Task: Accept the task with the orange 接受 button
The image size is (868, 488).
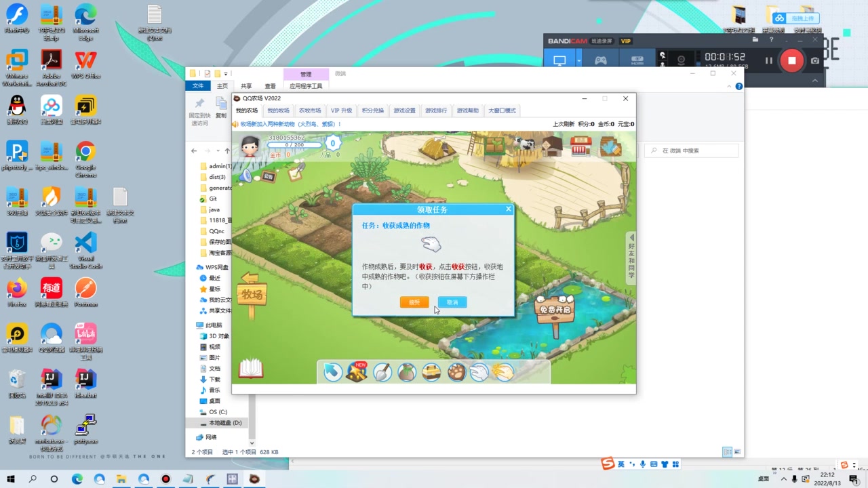Action: pyautogui.click(x=414, y=302)
